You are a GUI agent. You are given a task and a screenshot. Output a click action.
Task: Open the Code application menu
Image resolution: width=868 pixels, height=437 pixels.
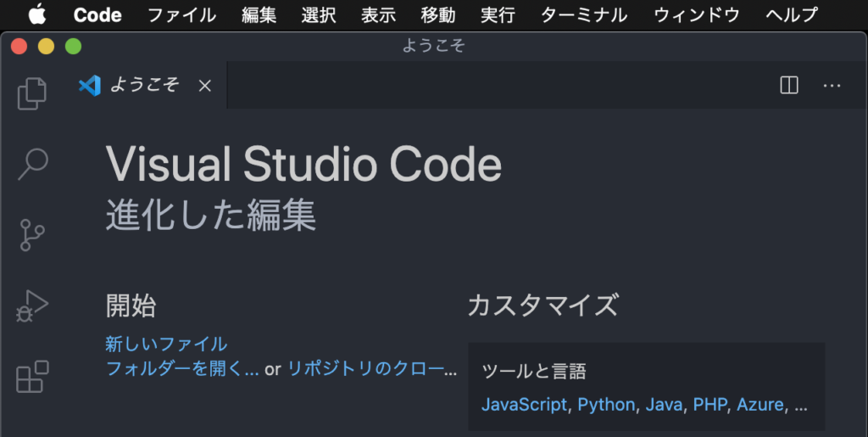tap(97, 15)
